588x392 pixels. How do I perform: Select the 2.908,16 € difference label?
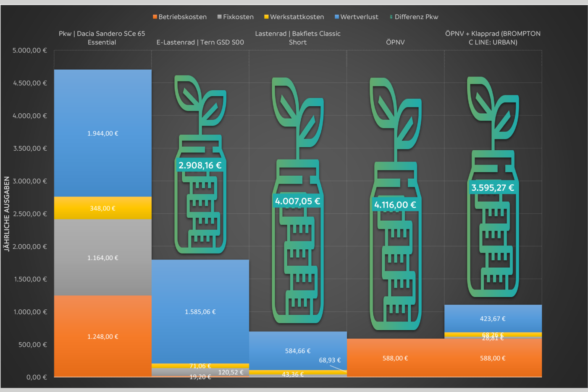point(200,165)
